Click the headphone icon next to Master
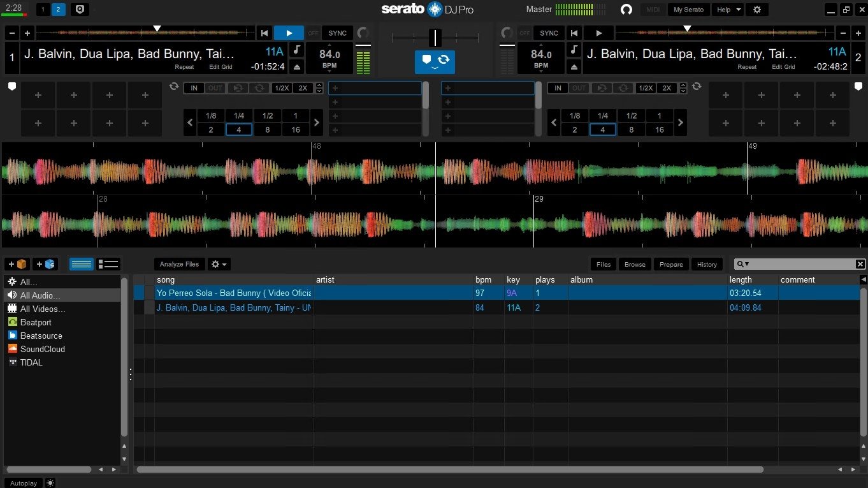The width and height of the screenshot is (868, 488). 626,10
